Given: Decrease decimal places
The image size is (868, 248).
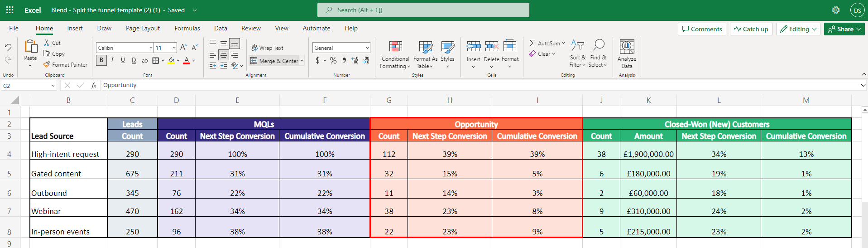Looking at the screenshot, I should 366,60.
